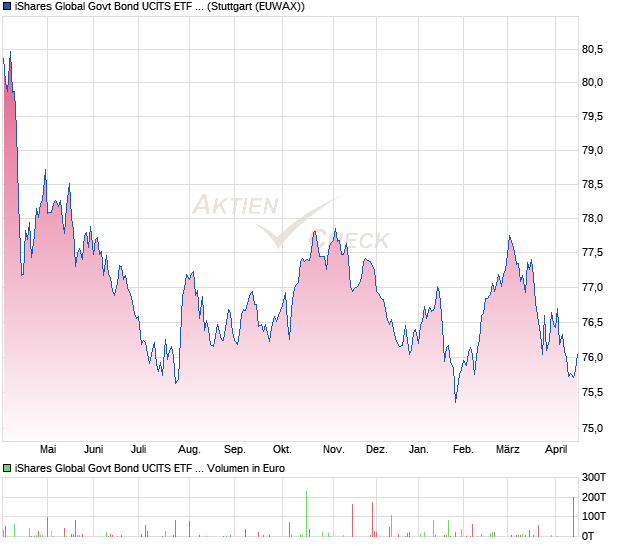Viewport: 620px width, 546px height.
Task: Click the iShares Global Govt Bond chart title
Action: pyautogui.click(x=160, y=7)
